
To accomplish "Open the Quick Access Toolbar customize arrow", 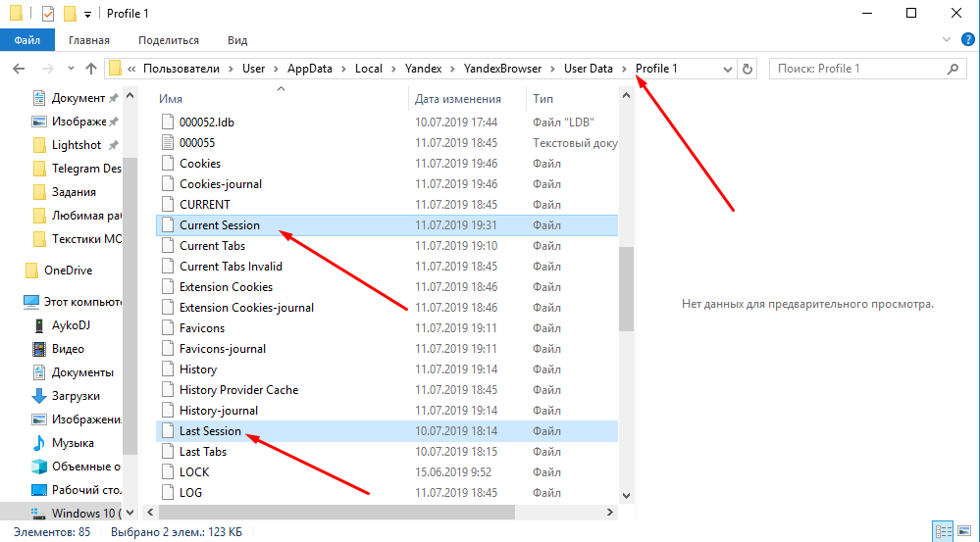I will pos(88,14).
